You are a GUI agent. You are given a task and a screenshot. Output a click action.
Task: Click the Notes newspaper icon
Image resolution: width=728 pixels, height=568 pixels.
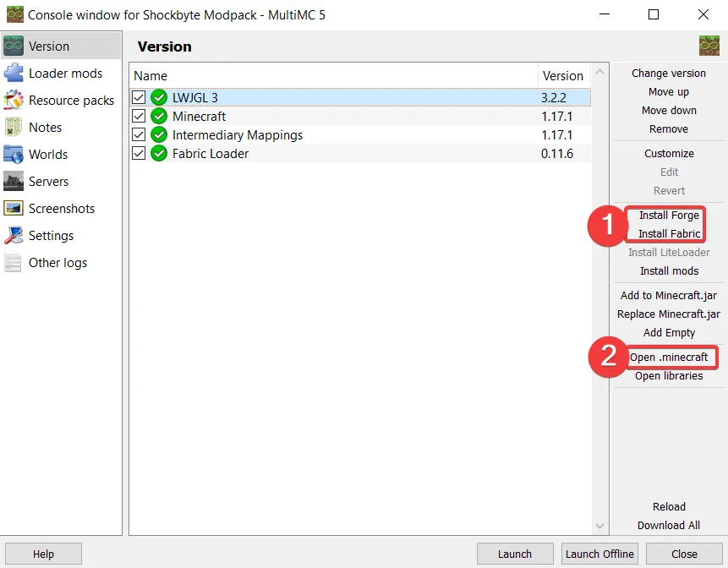tap(14, 127)
